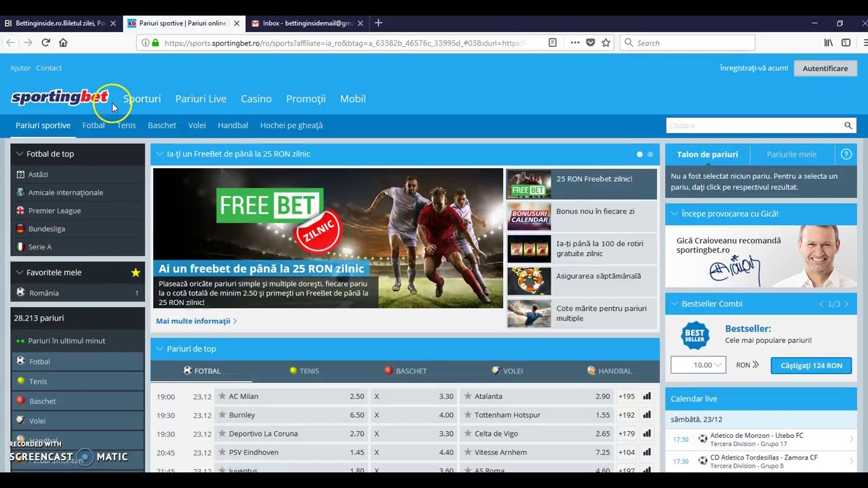Go to next Bestseller Combi arrow

coord(846,304)
